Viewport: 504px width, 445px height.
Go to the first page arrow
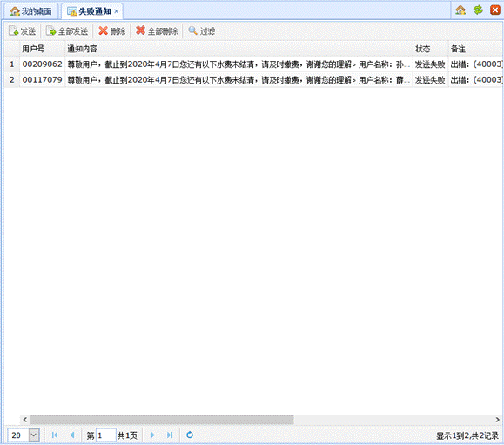pos(55,435)
